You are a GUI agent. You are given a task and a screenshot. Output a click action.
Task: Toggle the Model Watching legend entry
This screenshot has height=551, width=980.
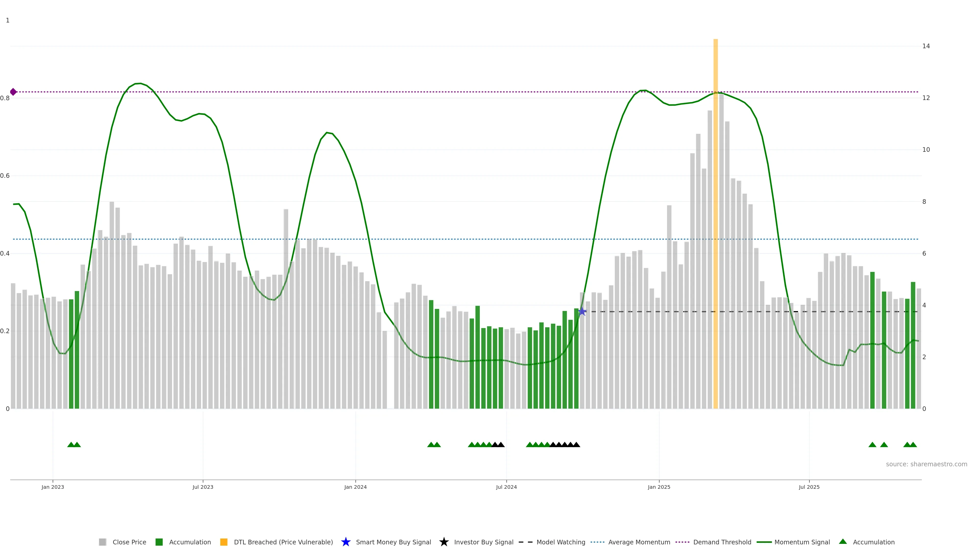coord(561,542)
